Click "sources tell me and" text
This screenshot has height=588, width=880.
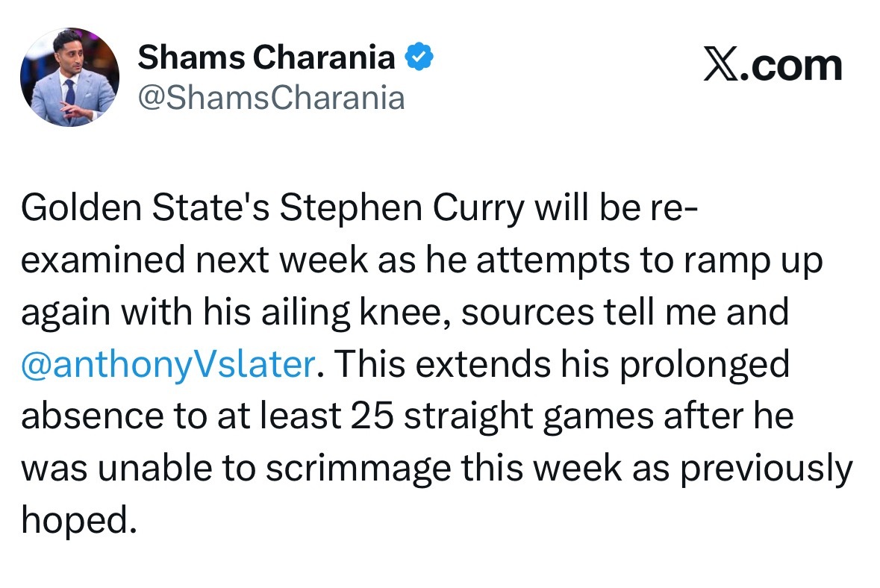[x=625, y=313]
